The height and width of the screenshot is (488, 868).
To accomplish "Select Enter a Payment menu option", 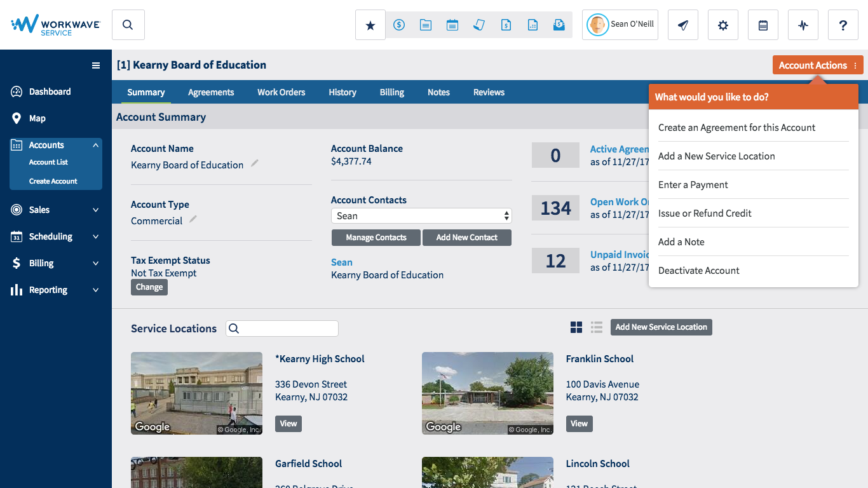I will [x=693, y=185].
